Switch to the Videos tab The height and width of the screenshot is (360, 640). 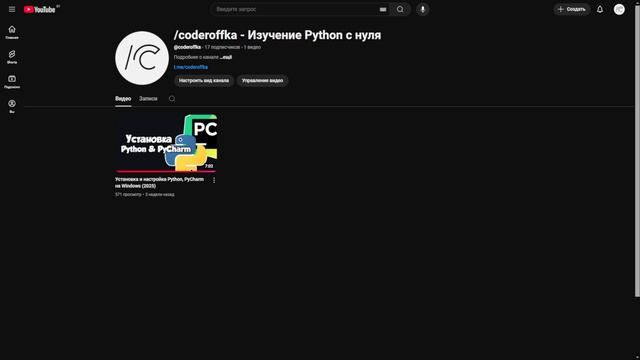123,99
